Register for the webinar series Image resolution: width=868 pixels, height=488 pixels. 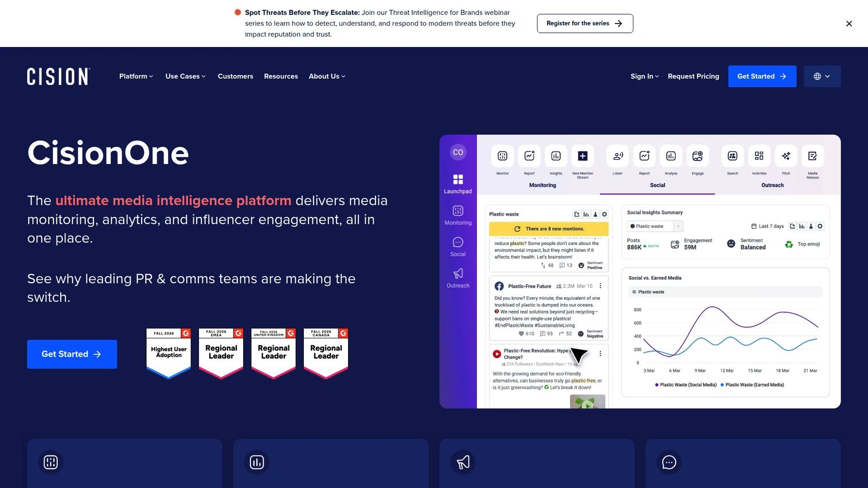(x=585, y=24)
